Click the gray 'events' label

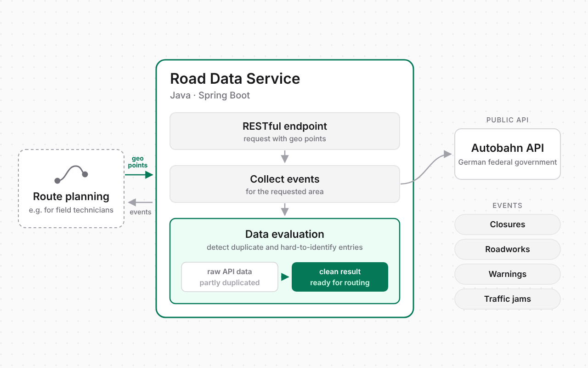click(141, 212)
